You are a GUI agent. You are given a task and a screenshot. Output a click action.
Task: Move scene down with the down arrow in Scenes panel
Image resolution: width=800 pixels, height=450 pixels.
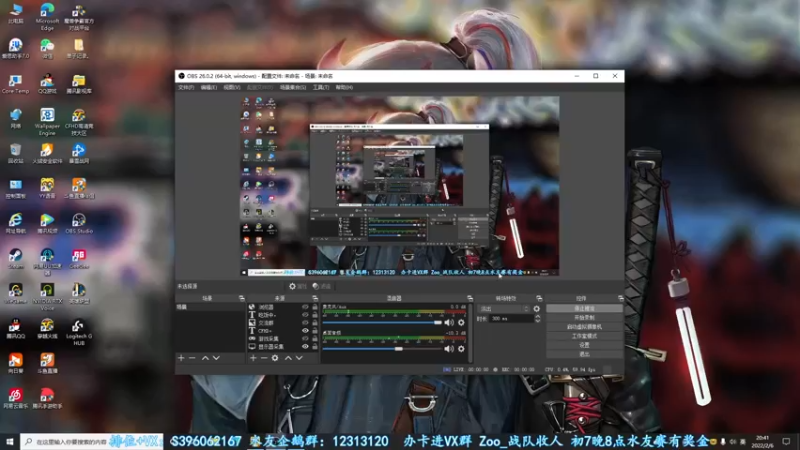click(216, 358)
